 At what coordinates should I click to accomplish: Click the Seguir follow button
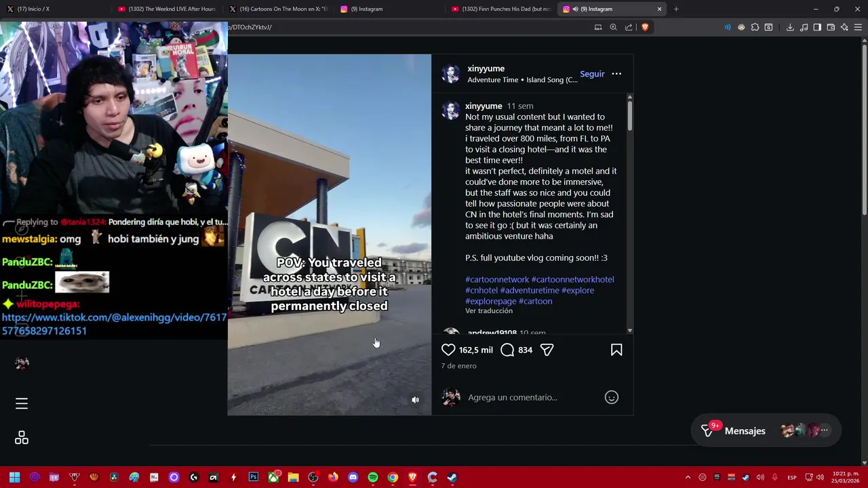(x=592, y=74)
